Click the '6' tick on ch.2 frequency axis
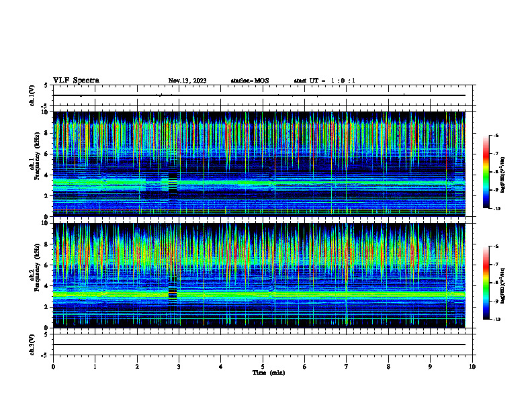The height and width of the screenshot is (411, 532). point(48,265)
